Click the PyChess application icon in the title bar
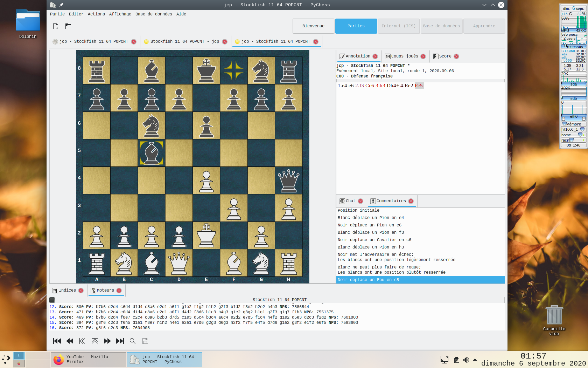This screenshot has width=588, height=368. (53, 5)
